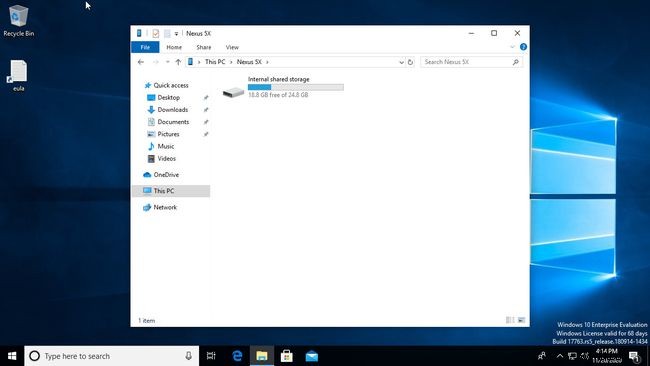The image size is (650, 366).
Task: Open the Action Center notifications icon
Action: point(634,356)
